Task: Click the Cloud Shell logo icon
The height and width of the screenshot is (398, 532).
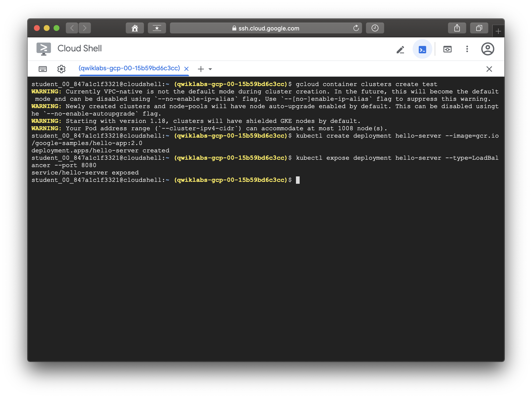Action: (x=44, y=49)
